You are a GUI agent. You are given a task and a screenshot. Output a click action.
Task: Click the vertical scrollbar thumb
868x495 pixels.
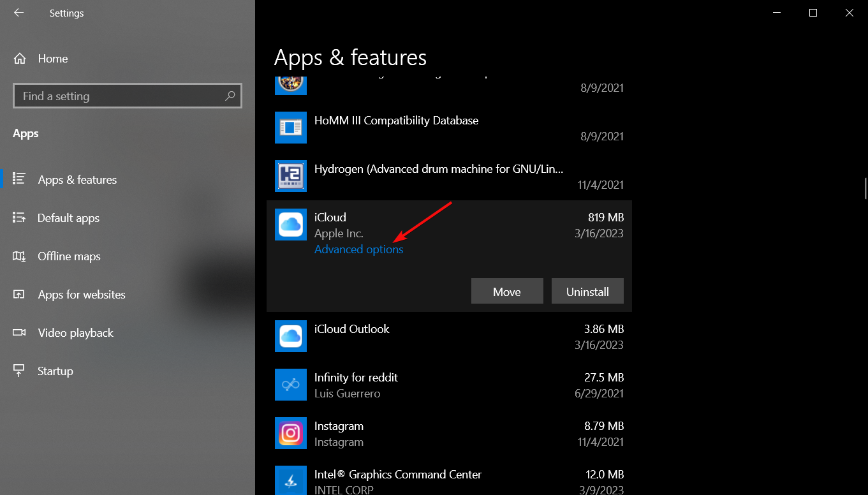865,189
